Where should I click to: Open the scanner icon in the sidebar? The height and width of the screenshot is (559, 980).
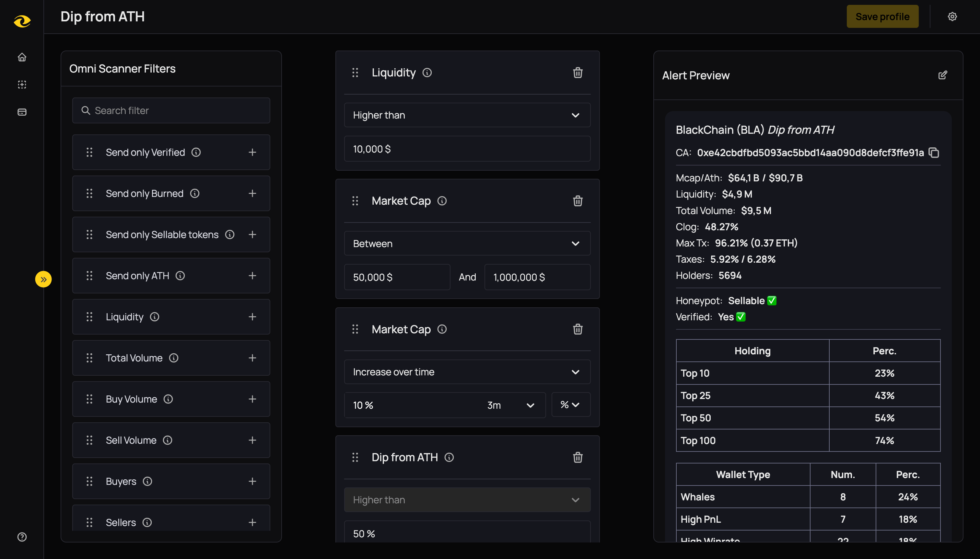[22, 85]
